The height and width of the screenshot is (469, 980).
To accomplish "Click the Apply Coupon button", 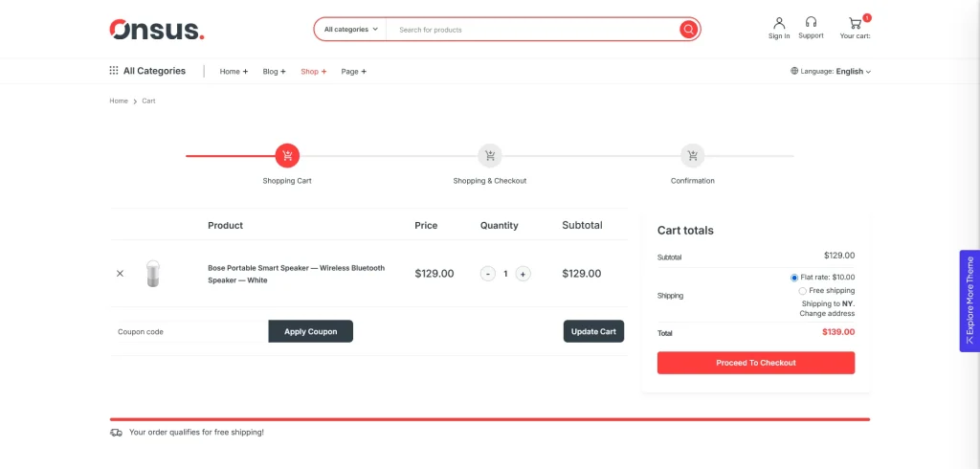I will [311, 331].
